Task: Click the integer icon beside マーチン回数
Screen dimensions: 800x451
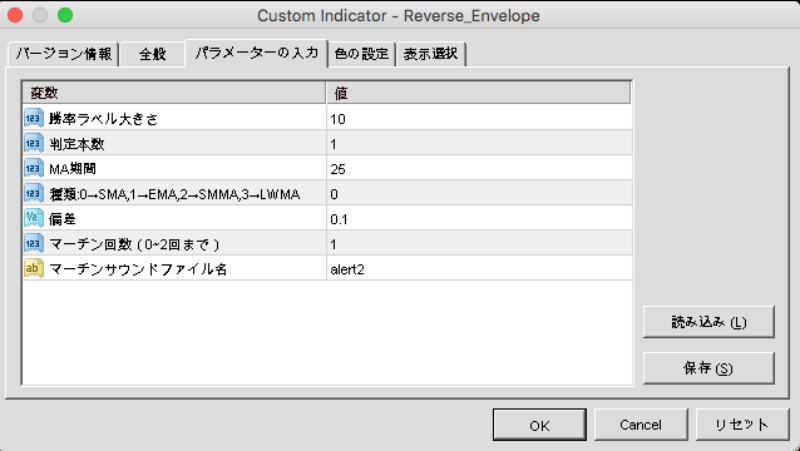Action: click(x=33, y=243)
